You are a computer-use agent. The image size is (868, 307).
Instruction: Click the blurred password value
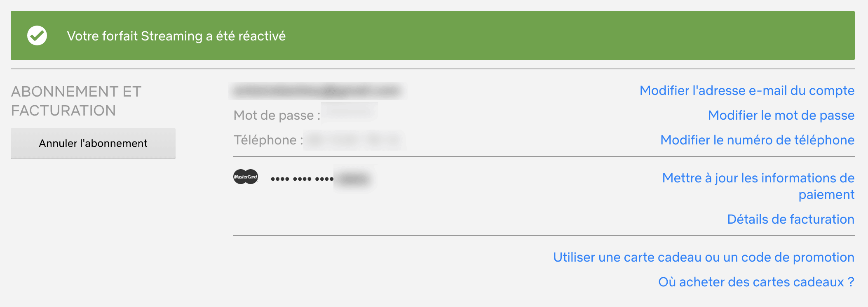click(x=350, y=111)
